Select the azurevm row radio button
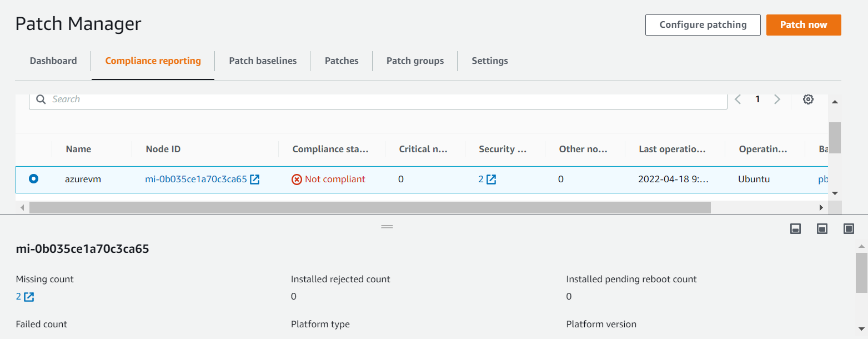This screenshot has height=339, width=868. pos(34,179)
